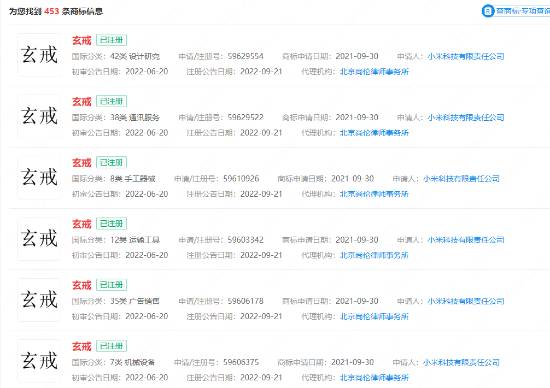Select registration number 59629554
The height and width of the screenshot is (388, 550).
click(x=246, y=56)
